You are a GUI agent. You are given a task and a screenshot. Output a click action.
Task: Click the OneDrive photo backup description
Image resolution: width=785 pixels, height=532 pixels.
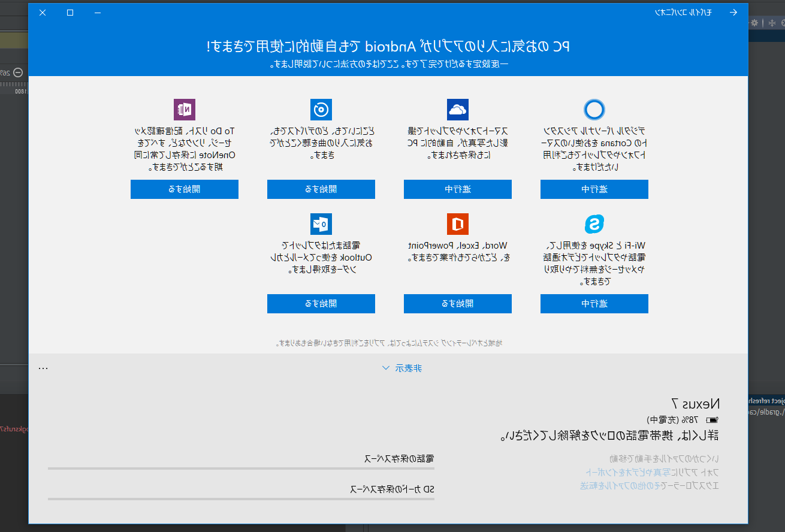tap(458, 143)
